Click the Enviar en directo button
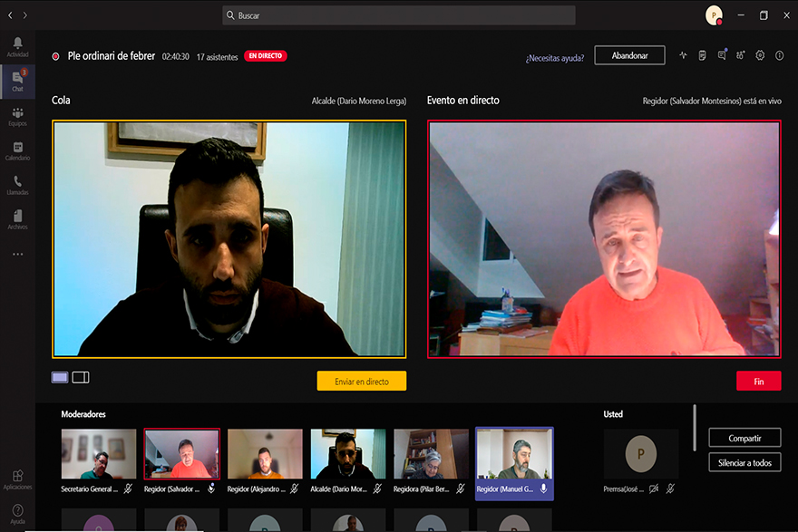The height and width of the screenshot is (532, 798). (x=361, y=382)
